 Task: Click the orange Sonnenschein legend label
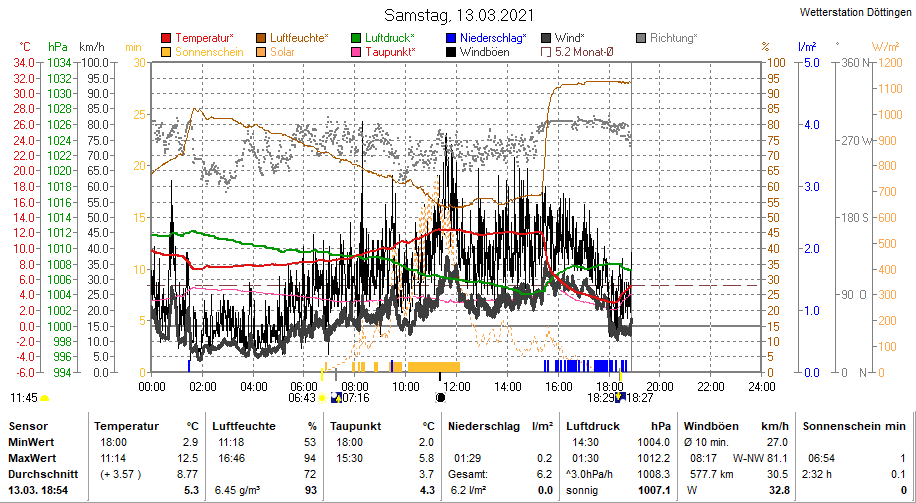click(209, 52)
